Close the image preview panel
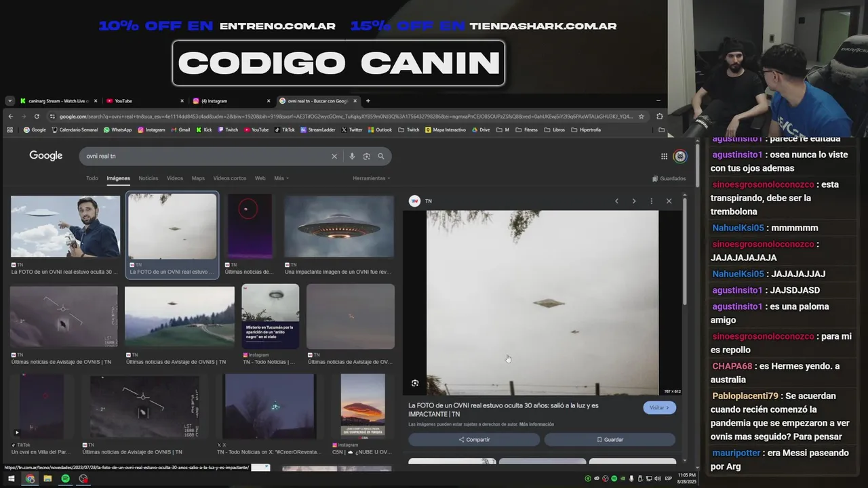Viewport: 868px width, 488px height. pos(669,201)
